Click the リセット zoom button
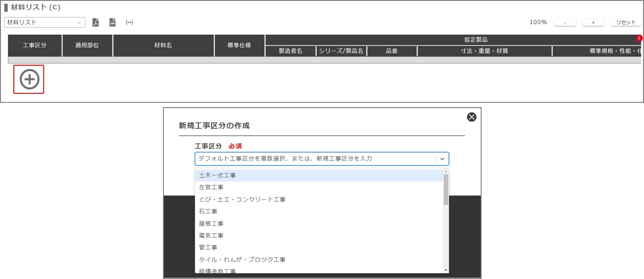The height and width of the screenshot is (279, 644). (626, 22)
